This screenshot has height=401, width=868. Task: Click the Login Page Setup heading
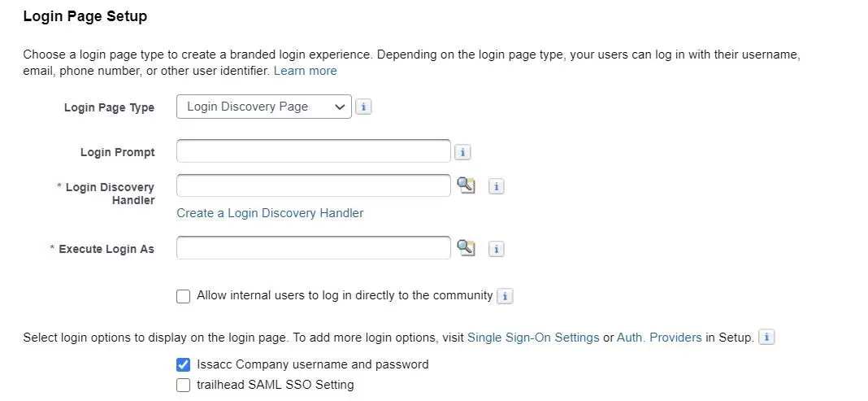(x=85, y=16)
